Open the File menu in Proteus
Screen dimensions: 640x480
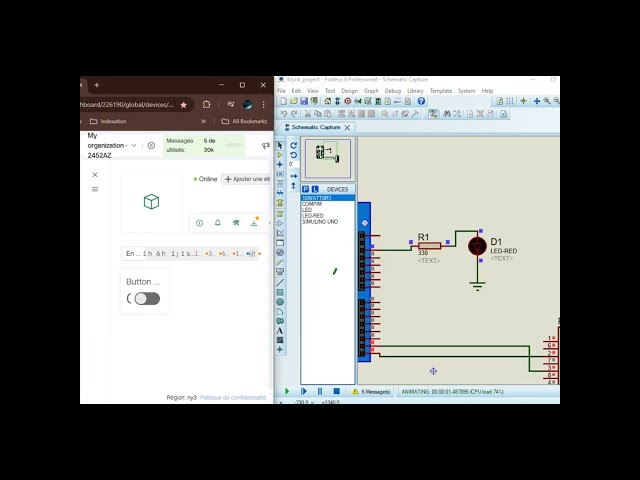pyautogui.click(x=282, y=91)
